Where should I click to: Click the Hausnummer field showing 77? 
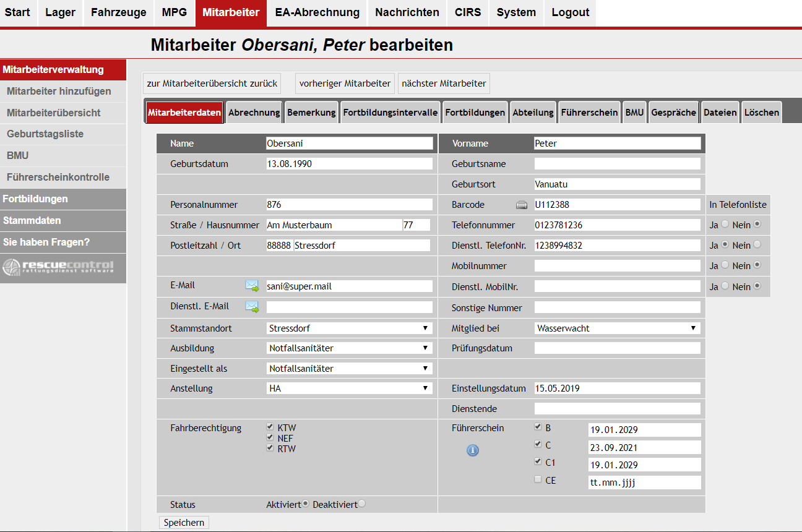(416, 225)
